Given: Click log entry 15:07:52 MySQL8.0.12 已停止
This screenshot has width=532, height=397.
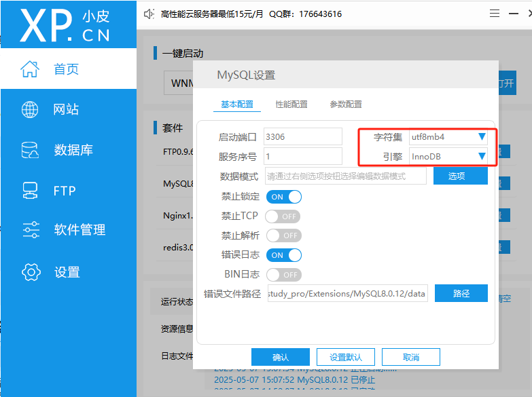Looking at the screenshot, I should [x=294, y=380].
